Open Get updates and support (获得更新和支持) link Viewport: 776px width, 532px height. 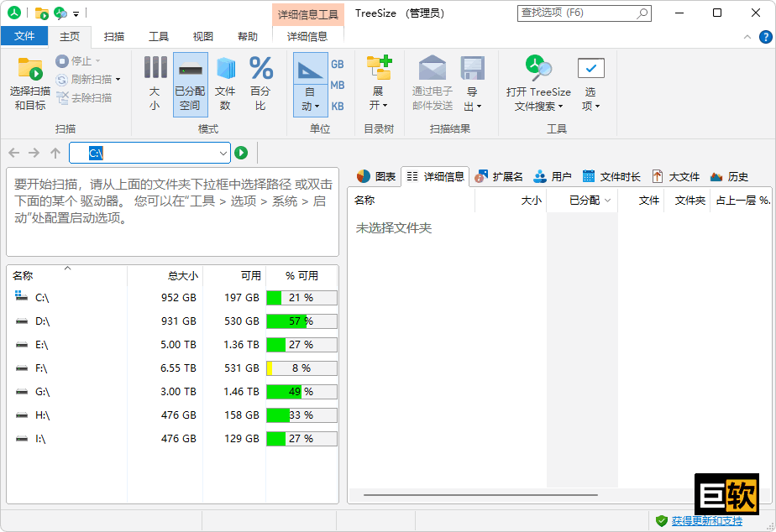[707, 520]
